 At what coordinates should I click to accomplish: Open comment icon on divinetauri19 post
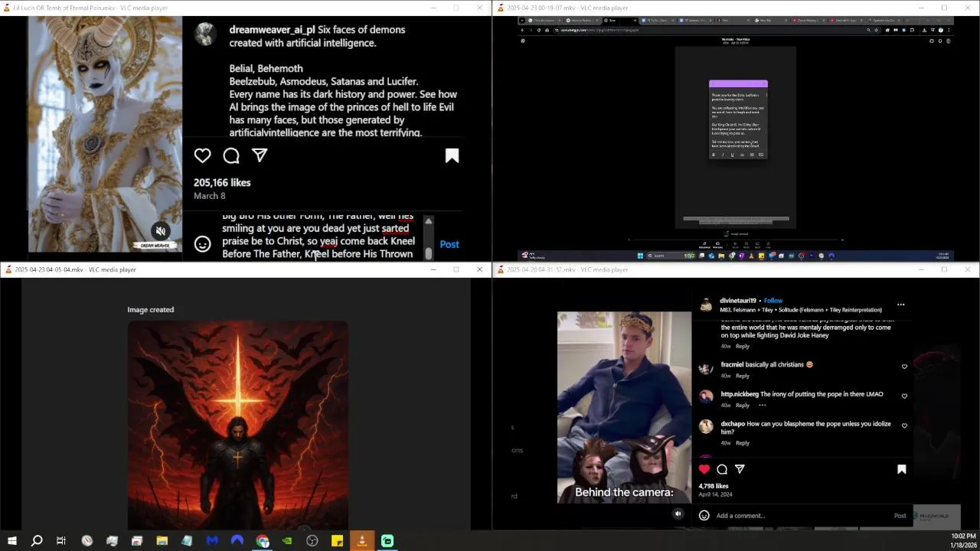pos(722,469)
